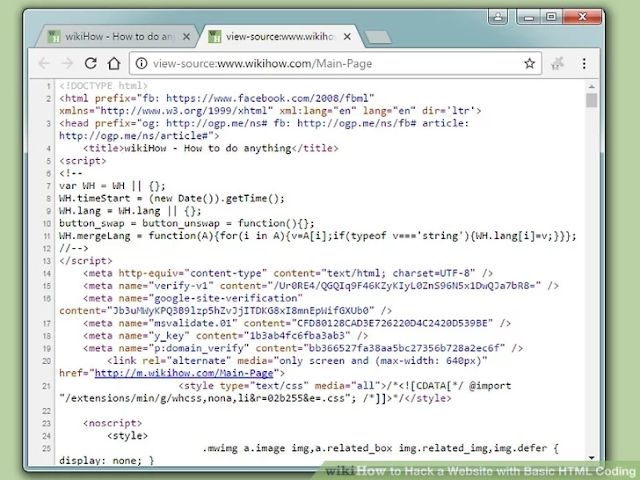Click the <noscript> tag on line 23
Screen dimensions: 640x480
coord(112,423)
